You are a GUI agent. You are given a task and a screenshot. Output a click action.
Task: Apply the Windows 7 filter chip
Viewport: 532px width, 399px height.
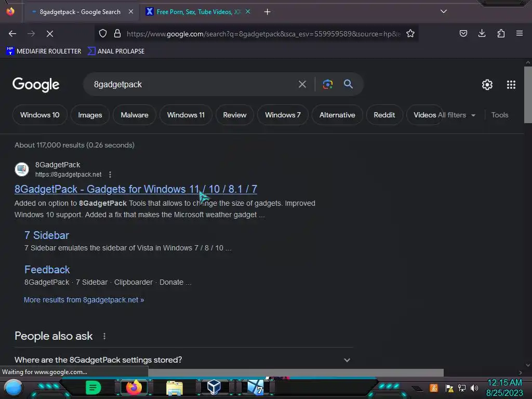pyautogui.click(x=283, y=115)
